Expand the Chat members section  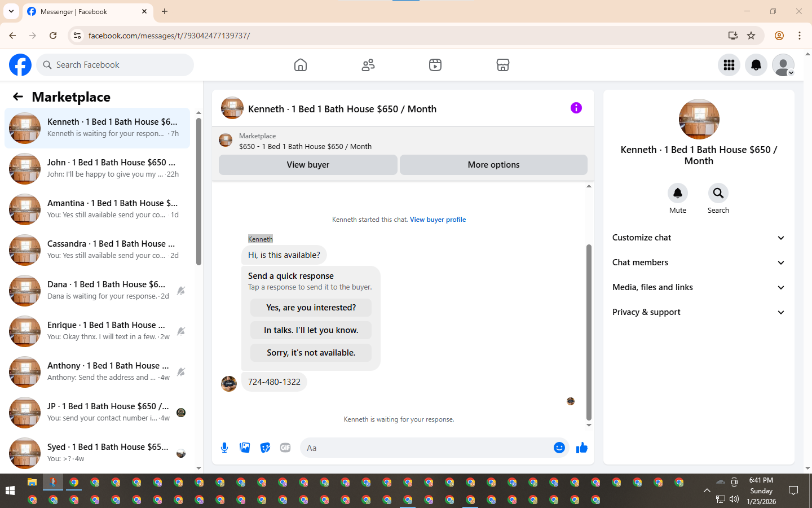pos(699,262)
